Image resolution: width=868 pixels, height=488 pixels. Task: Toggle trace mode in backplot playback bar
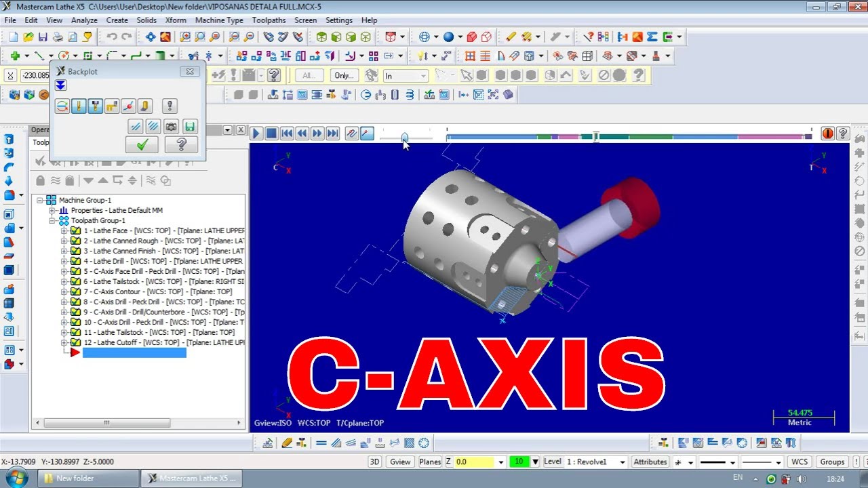(352, 134)
